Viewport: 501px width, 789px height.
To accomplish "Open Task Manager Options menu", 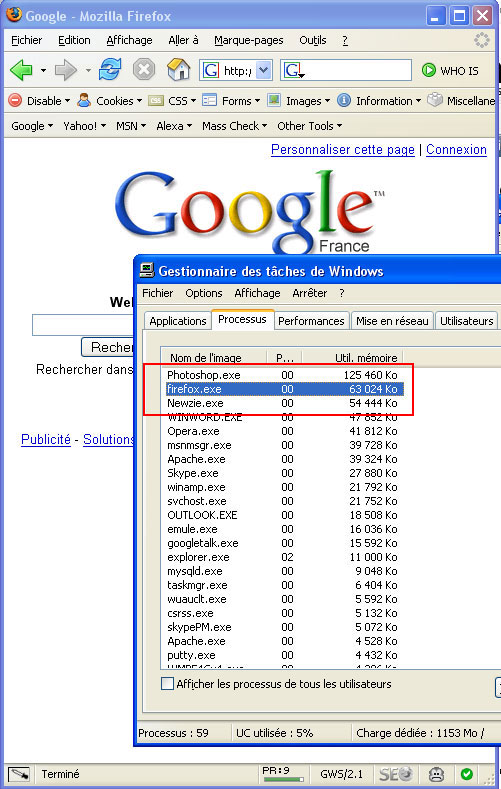I will [204, 293].
